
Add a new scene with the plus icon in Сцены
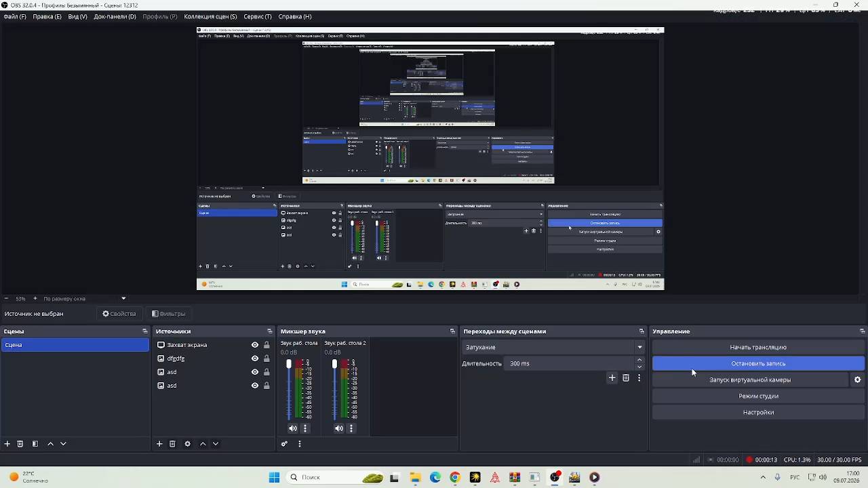pyautogui.click(x=7, y=444)
